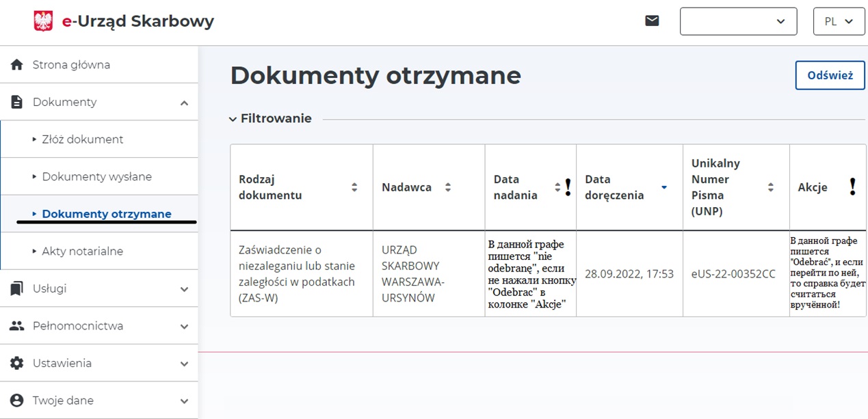Select Złóż dokument menu item

(82, 139)
